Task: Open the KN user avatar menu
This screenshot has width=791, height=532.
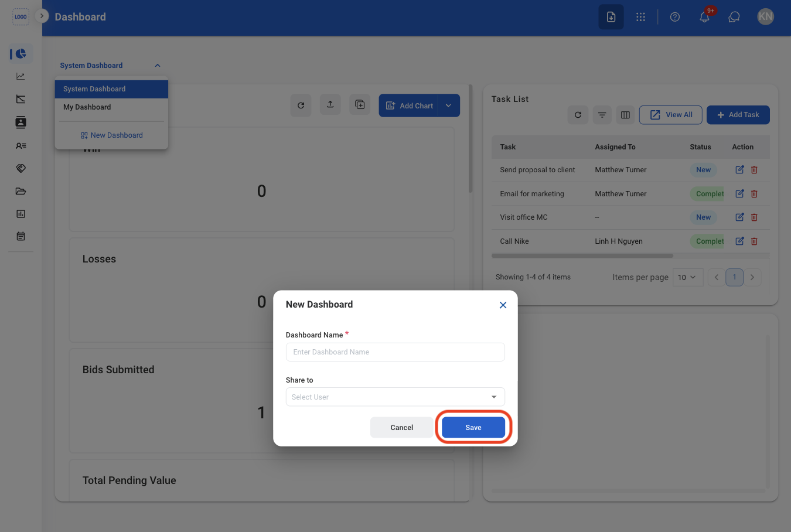Action: point(765,16)
